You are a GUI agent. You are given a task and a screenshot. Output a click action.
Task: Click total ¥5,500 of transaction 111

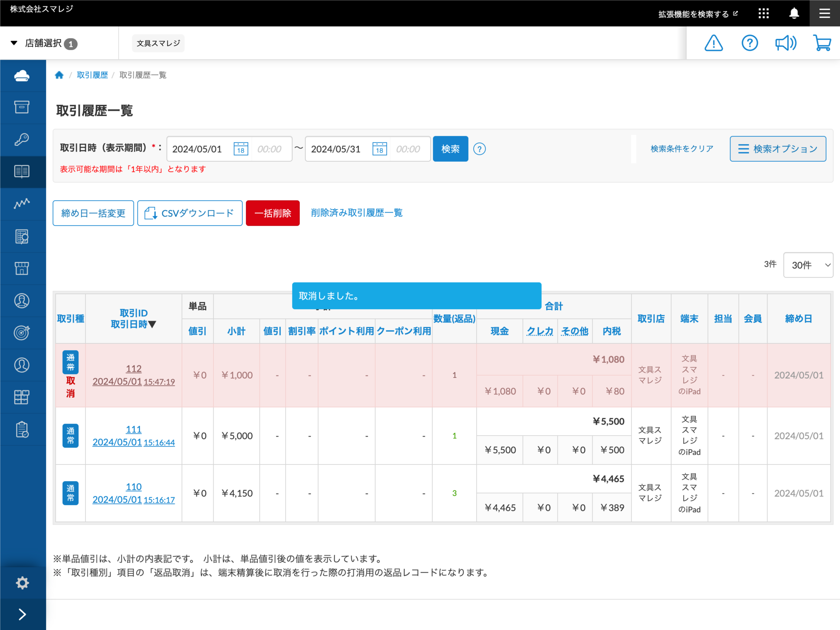pos(608,421)
